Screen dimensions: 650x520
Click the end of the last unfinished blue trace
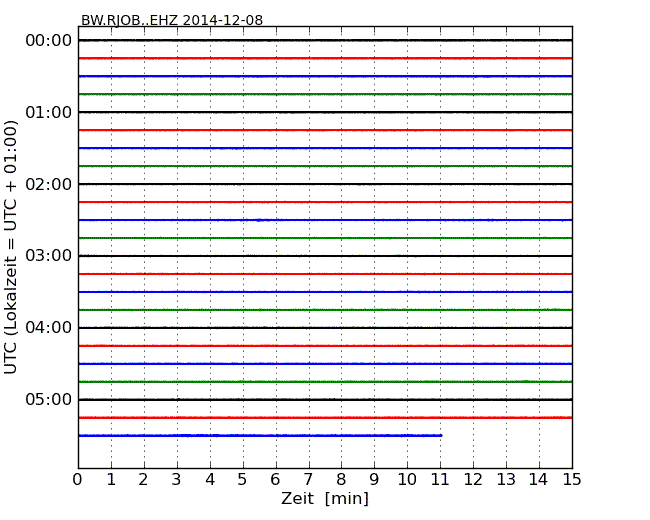(441, 435)
